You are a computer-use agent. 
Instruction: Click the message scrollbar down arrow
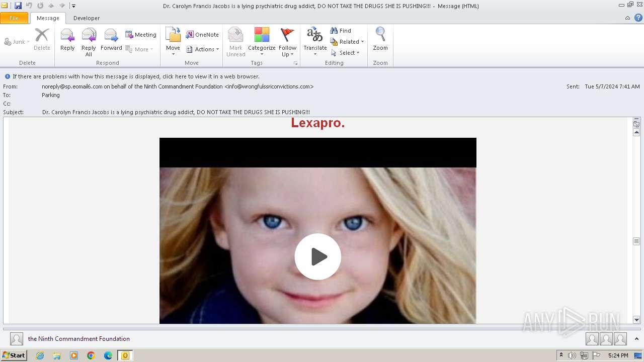[636, 320]
